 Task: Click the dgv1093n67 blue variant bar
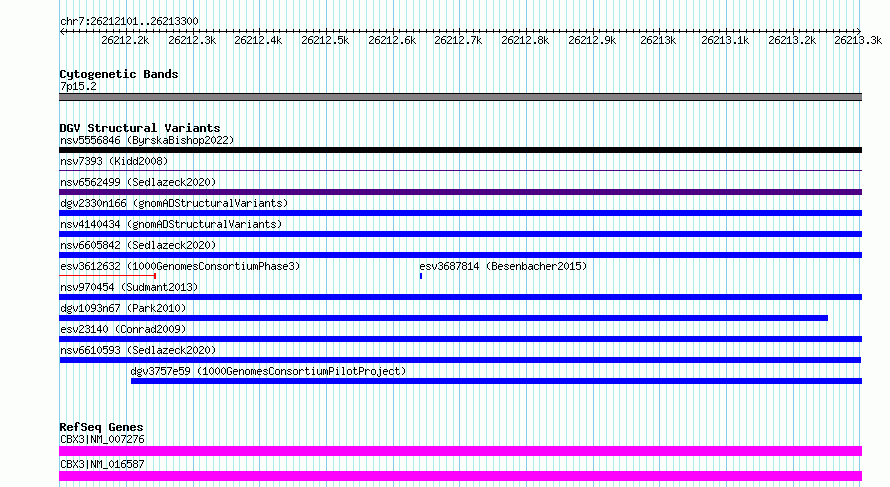(443, 318)
